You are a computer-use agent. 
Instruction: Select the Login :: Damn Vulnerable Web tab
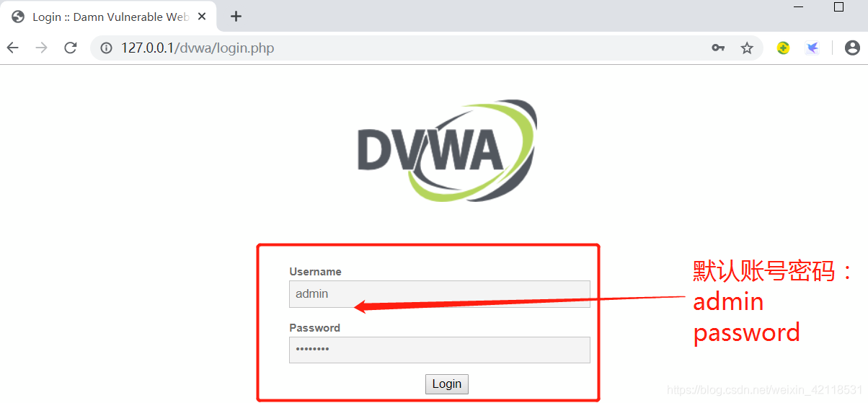pyautogui.click(x=108, y=17)
